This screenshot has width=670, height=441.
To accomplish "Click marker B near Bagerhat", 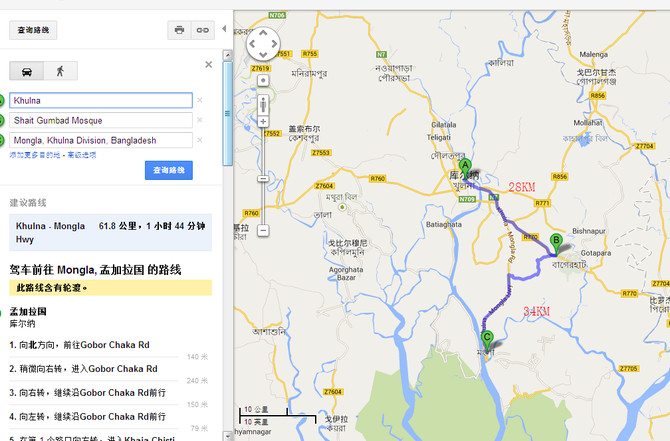I will [556, 244].
